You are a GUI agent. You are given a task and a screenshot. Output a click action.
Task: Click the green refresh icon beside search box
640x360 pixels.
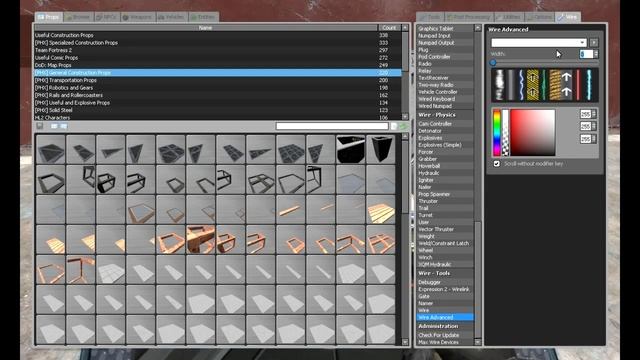[x=403, y=126]
